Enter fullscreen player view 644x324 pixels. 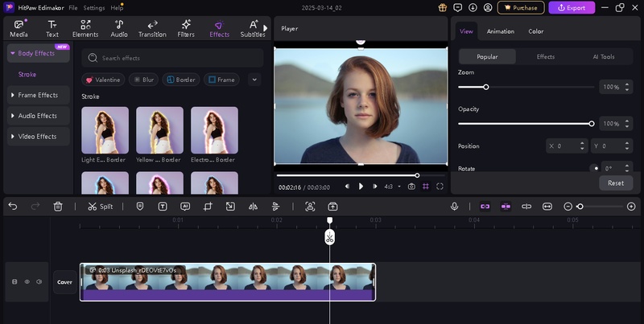click(x=440, y=187)
